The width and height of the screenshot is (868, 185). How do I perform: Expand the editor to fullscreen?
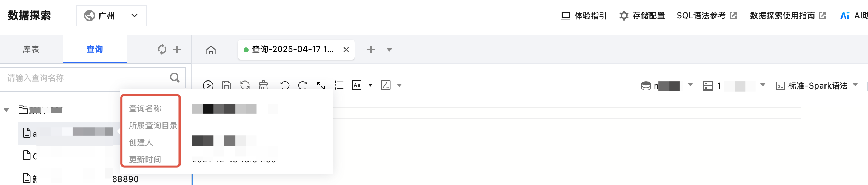321,85
